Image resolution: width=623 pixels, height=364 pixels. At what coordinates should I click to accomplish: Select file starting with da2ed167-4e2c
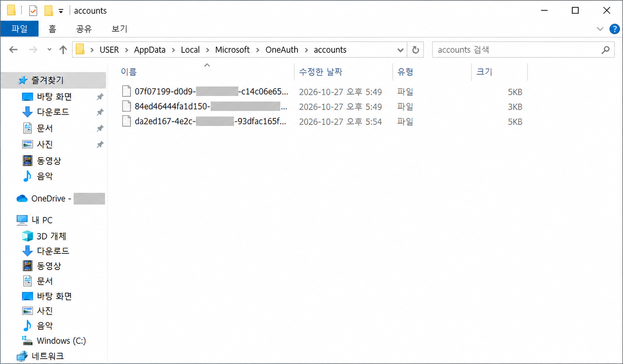[x=205, y=121]
